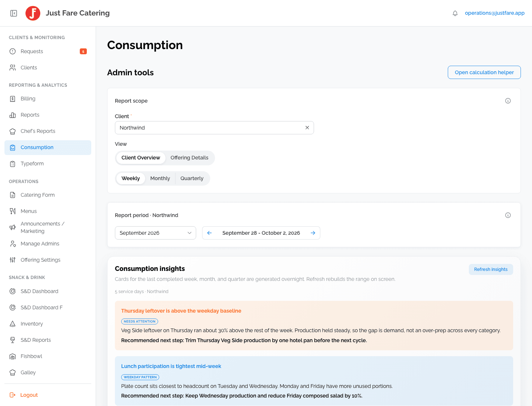
Task: Open Consumption in the sidebar
Action: (x=48, y=148)
